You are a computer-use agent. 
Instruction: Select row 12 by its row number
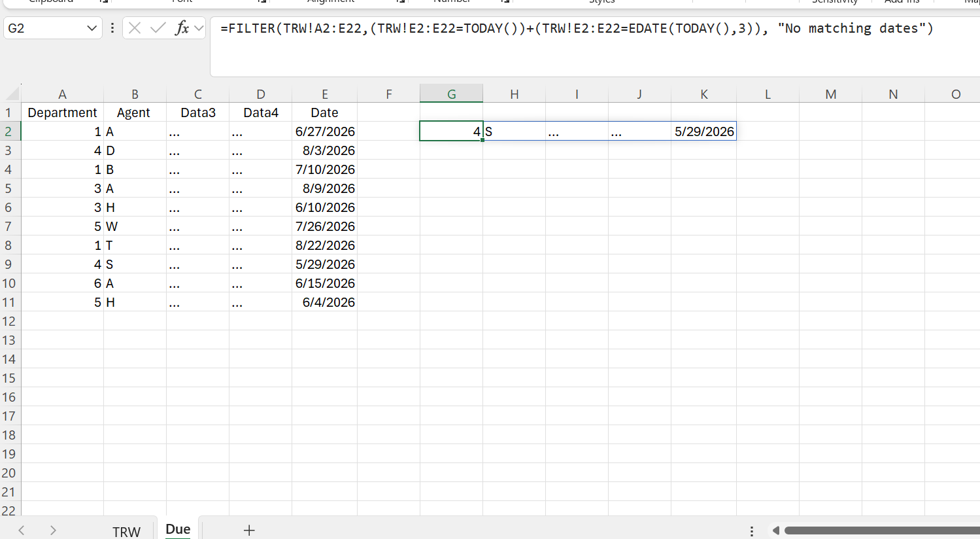click(10, 321)
